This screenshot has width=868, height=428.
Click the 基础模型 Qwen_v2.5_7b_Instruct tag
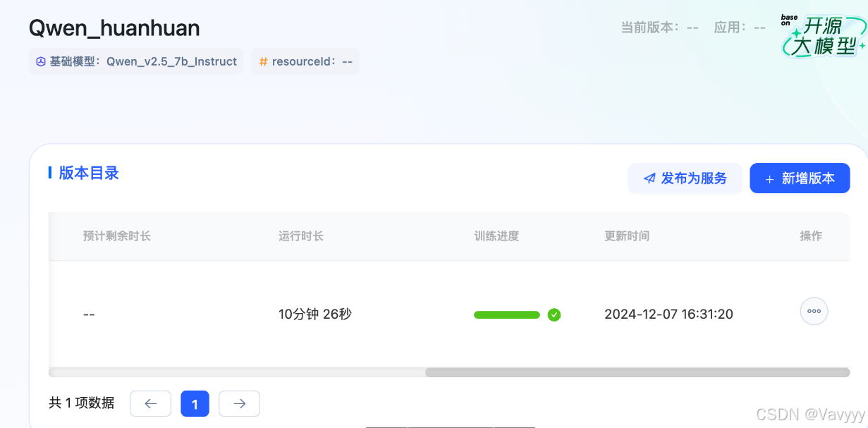click(x=136, y=61)
